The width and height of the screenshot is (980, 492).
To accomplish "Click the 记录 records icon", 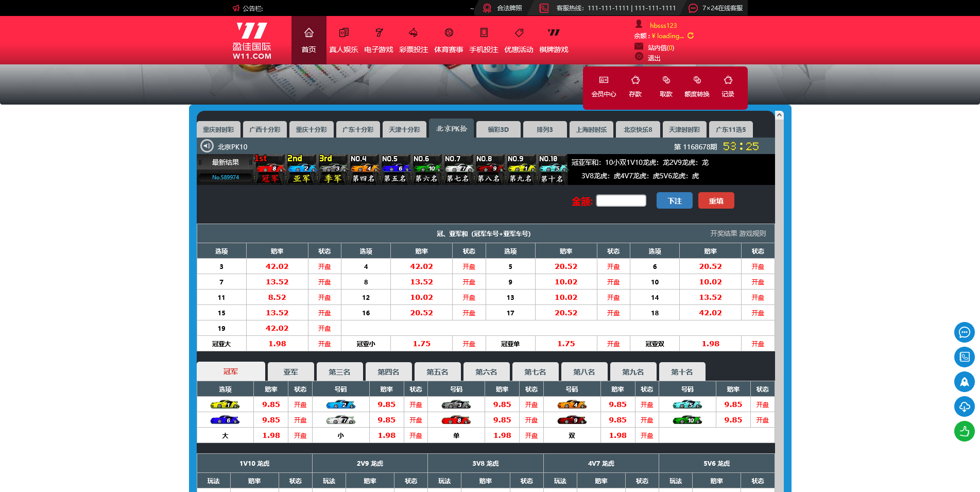I will click(x=728, y=80).
